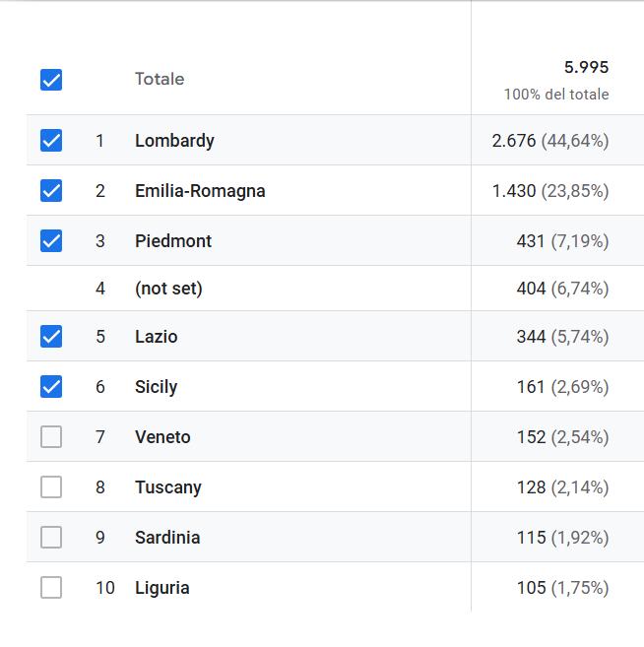
Task: Uncheck the Lombardy row checkbox
Action: point(51,141)
